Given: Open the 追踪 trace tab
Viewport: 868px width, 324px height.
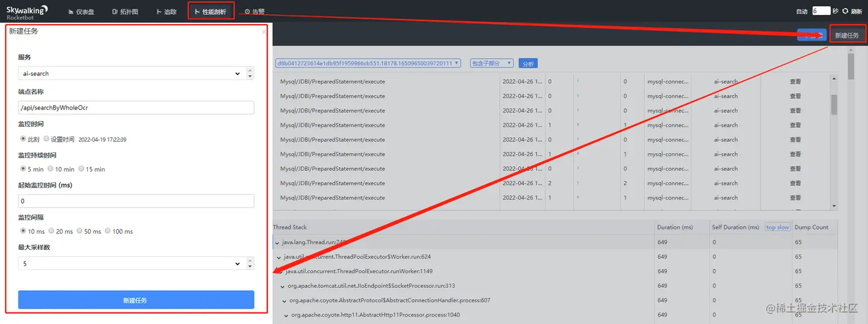Looking at the screenshot, I should (166, 11).
